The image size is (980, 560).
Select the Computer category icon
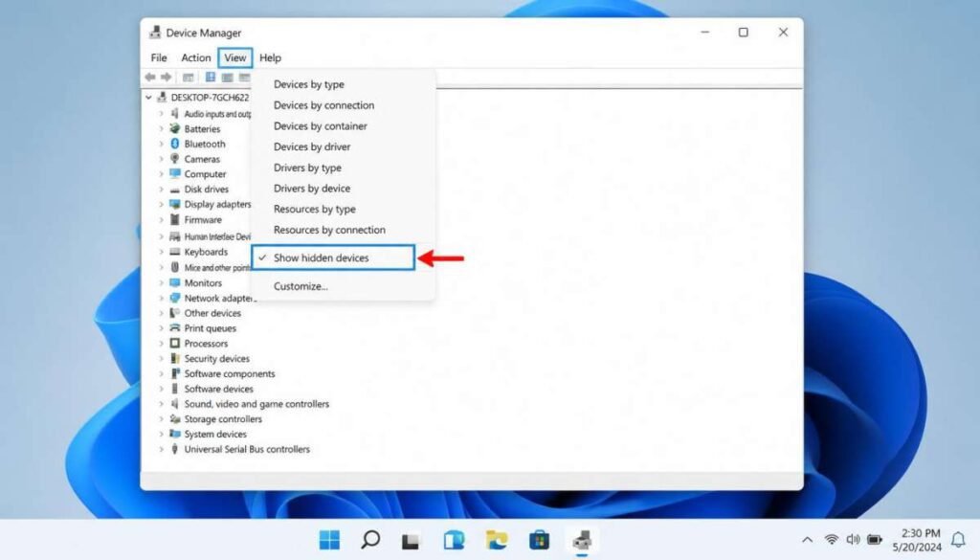(x=175, y=174)
